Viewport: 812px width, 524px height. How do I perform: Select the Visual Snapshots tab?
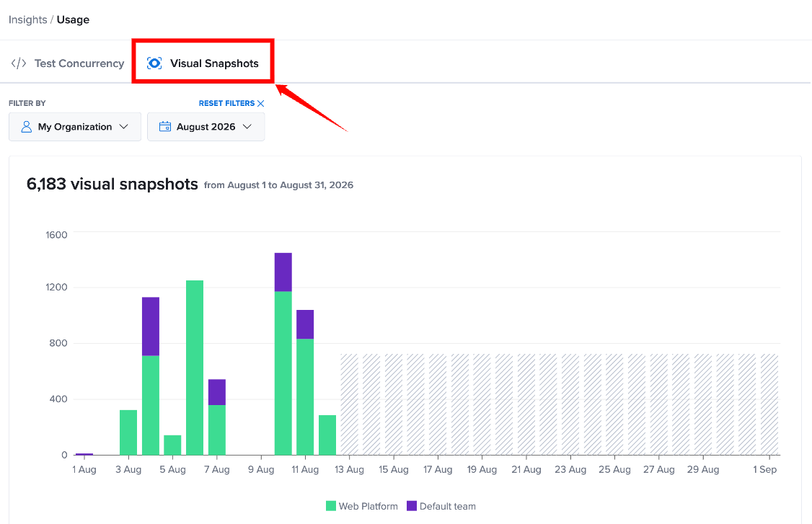[203, 63]
